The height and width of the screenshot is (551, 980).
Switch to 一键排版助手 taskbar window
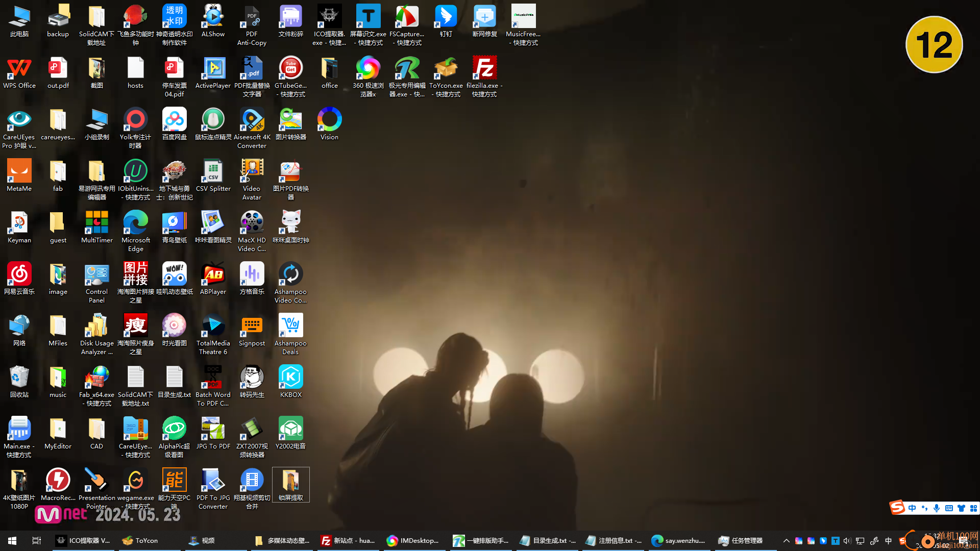(x=481, y=540)
